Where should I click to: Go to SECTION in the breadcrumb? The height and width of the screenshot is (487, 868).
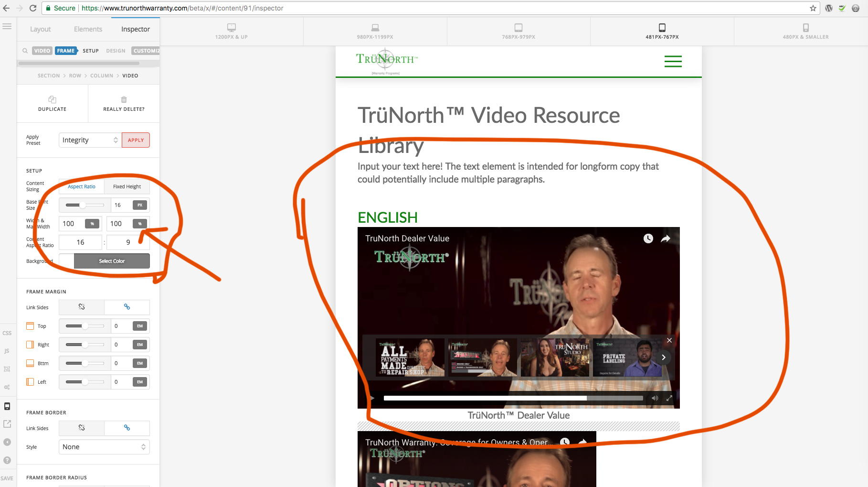49,76
